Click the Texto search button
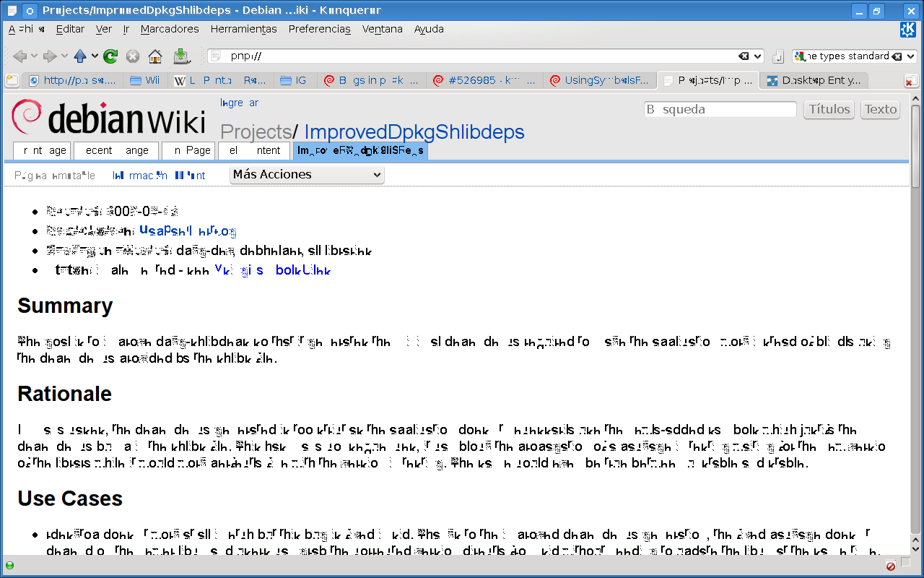 coord(880,110)
